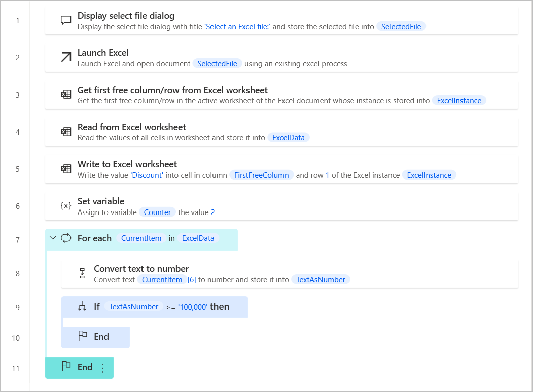Click the Launch Excel arrow icon
Viewport: 533px width, 392px height.
pos(66,57)
